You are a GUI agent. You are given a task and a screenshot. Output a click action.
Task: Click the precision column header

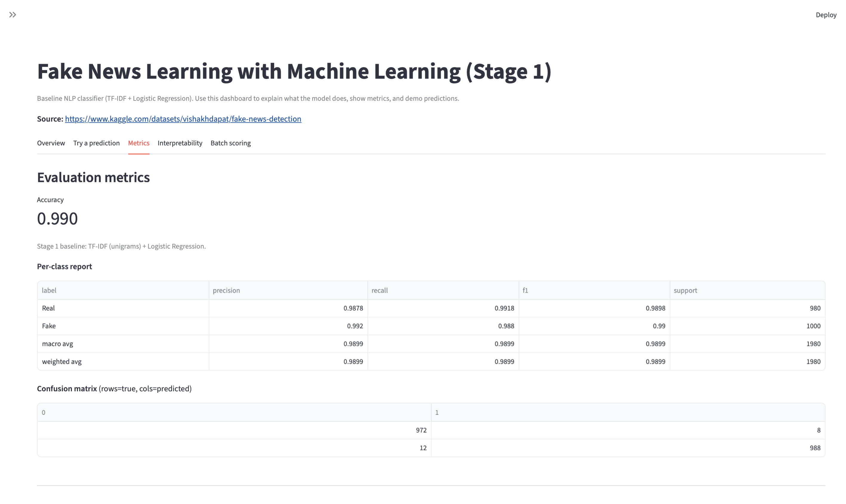point(226,290)
